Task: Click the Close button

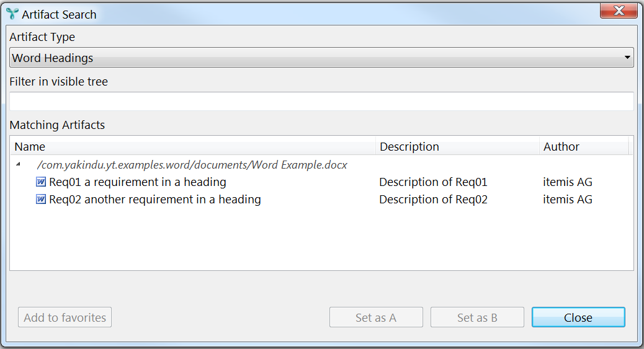Action: pos(578,317)
